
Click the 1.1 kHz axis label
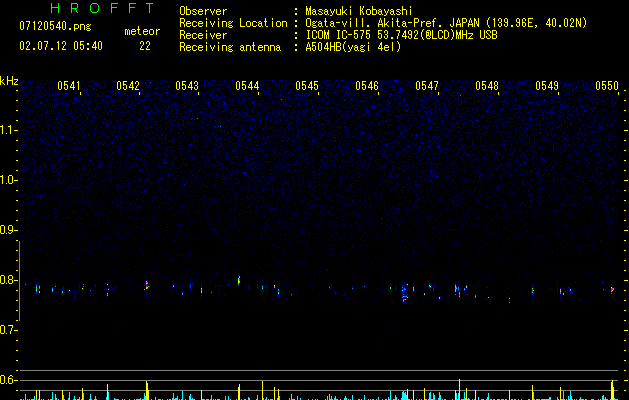(8, 130)
